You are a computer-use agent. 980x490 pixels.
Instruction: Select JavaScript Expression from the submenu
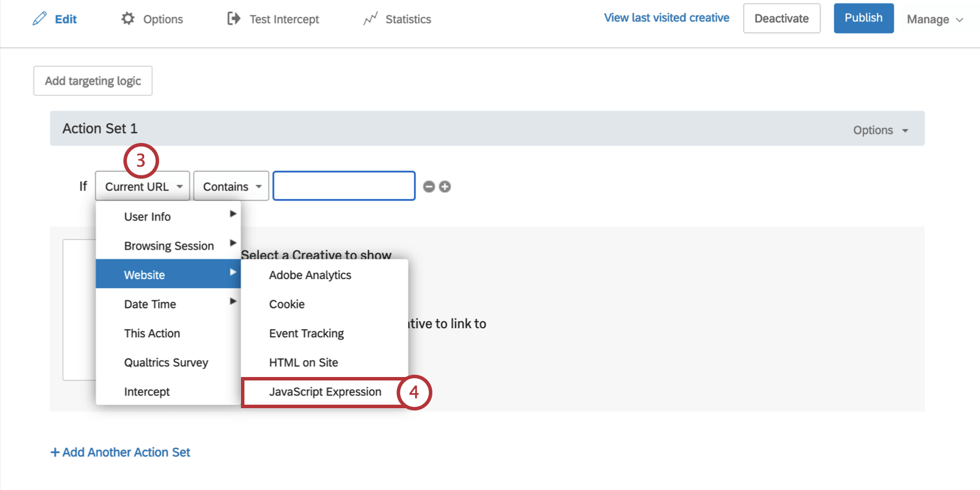(325, 392)
